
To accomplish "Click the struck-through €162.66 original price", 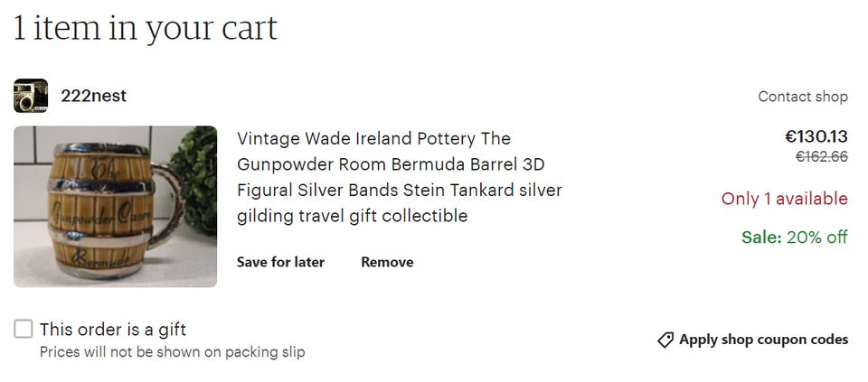I will [x=821, y=157].
